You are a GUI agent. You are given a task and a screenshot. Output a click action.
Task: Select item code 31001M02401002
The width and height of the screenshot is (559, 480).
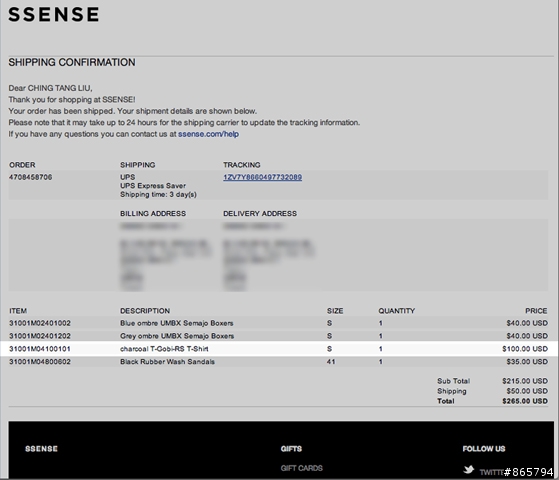[40, 323]
